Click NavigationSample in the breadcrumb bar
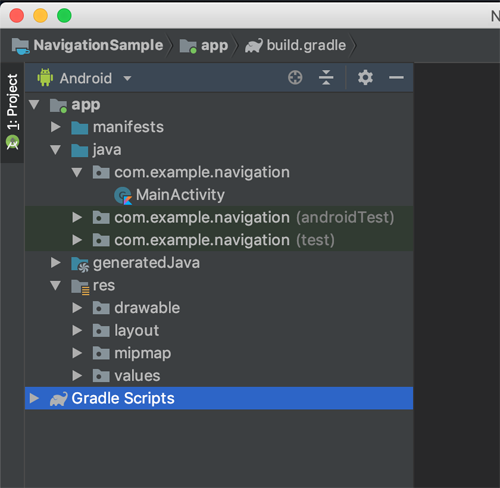Screen dimensions: 500x488 point(98,45)
